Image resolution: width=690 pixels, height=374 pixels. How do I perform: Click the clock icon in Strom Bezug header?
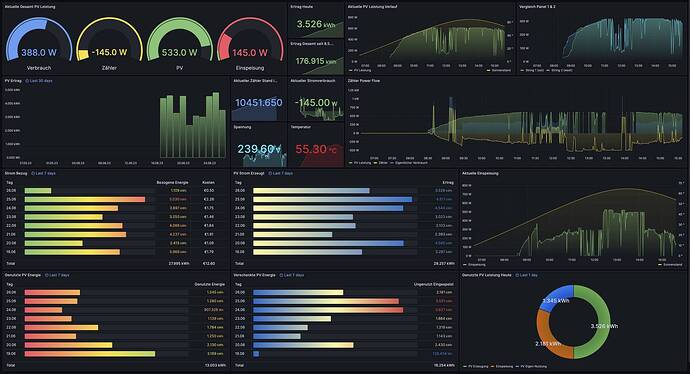[33, 173]
